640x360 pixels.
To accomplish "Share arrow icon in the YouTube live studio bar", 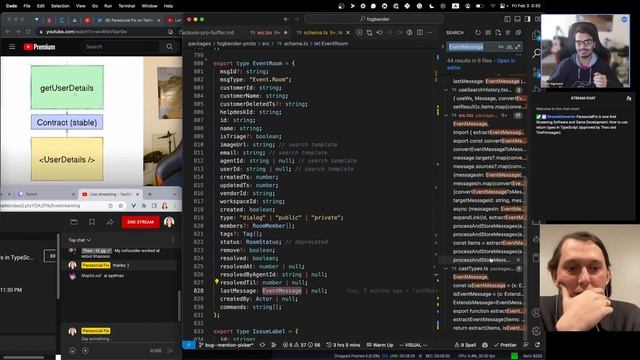I will pyautogui.click(x=110, y=222).
